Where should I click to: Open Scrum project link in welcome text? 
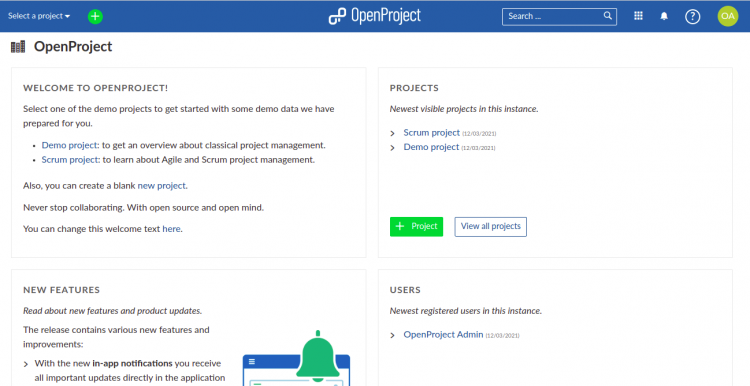[x=71, y=160]
